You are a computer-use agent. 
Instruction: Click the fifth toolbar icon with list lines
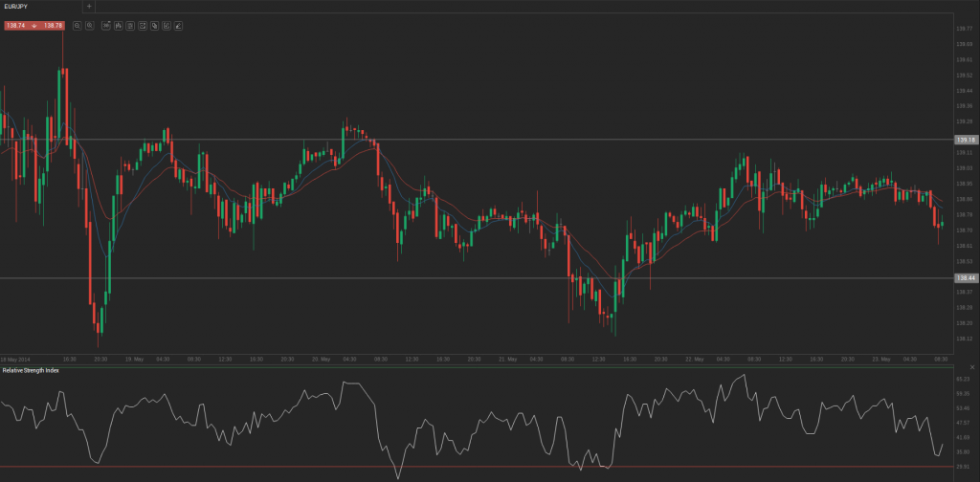pos(129,26)
